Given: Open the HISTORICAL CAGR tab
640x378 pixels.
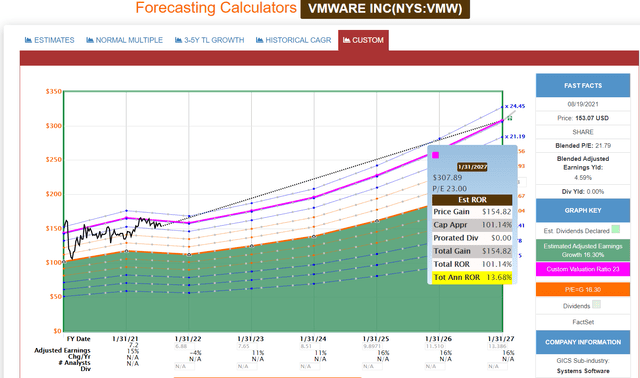Looking at the screenshot, I should (x=293, y=40).
